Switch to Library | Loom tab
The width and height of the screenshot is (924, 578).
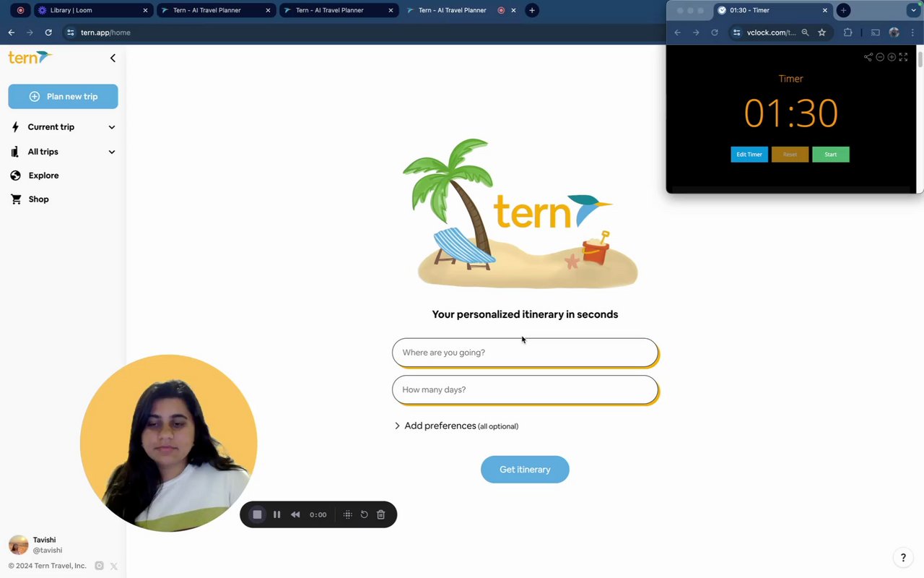pyautogui.click(x=92, y=10)
